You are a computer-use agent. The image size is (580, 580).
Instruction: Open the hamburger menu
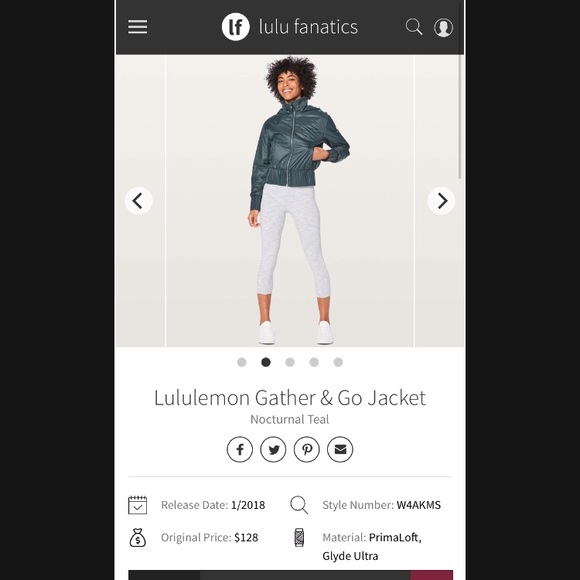tap(138, 27)
